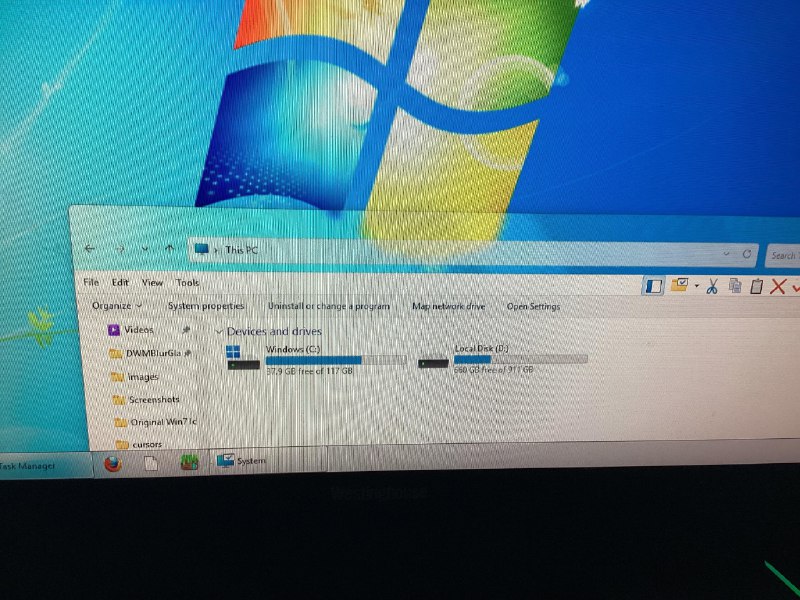Open the Edit menu
800x600 pixels.
[x=120, y=282]
